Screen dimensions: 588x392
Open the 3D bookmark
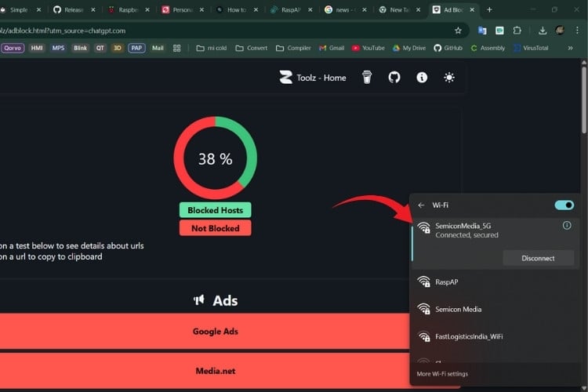pos(118,48)
